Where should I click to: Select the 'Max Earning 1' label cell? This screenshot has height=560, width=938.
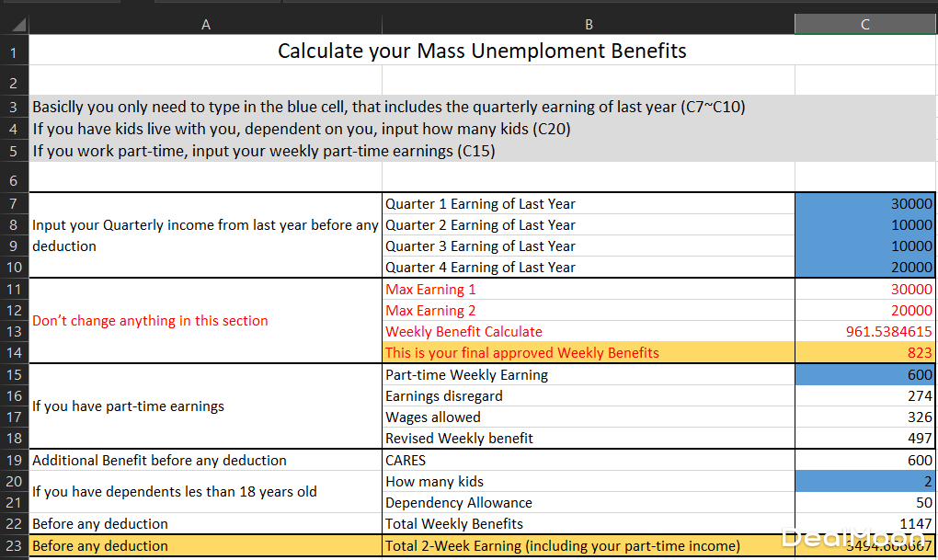click(x=589, y=289)
